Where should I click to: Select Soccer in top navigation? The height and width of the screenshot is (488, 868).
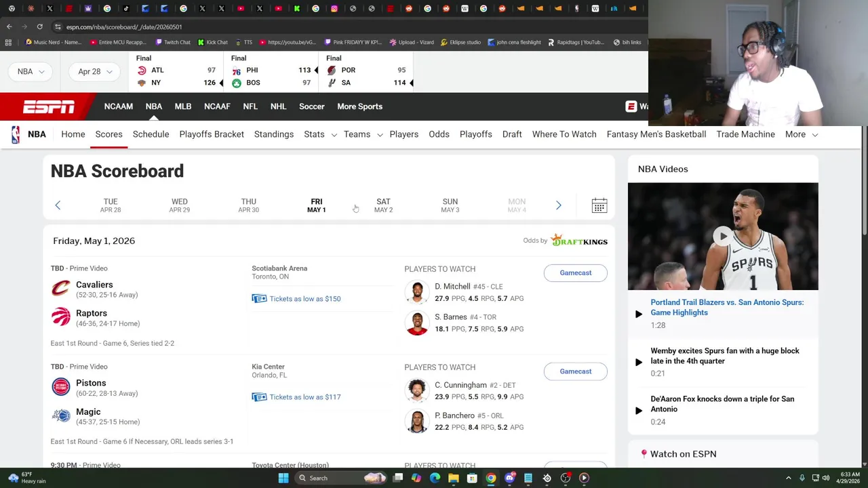[312, 106]
